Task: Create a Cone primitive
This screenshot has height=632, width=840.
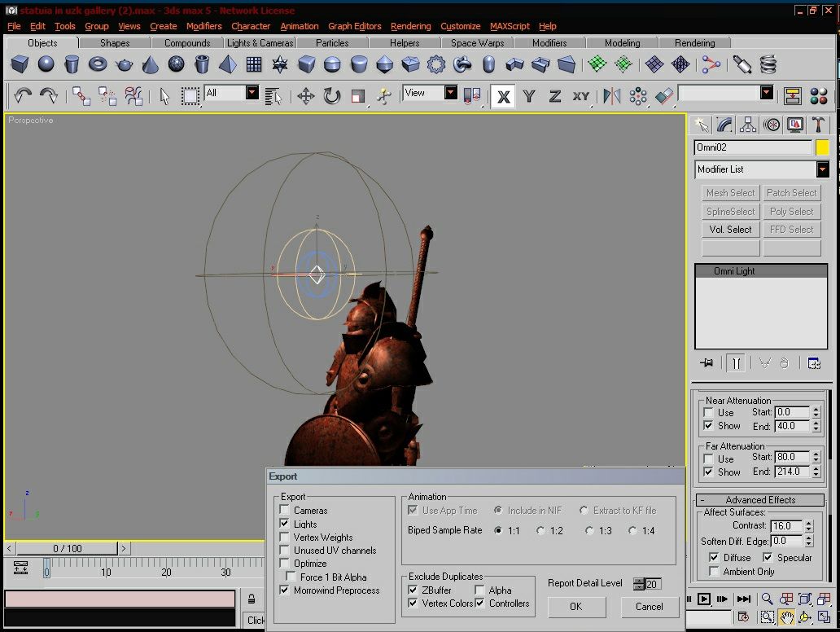Action: click(x=150, y=64)
